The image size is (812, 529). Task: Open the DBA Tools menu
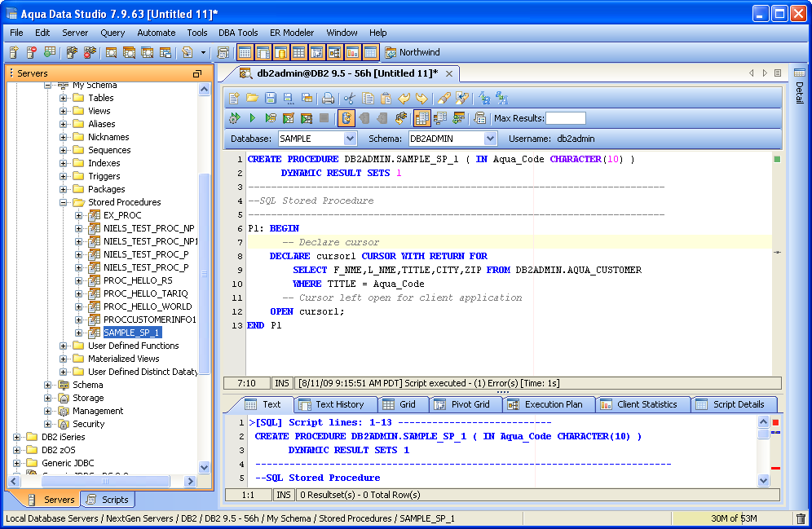238,33
